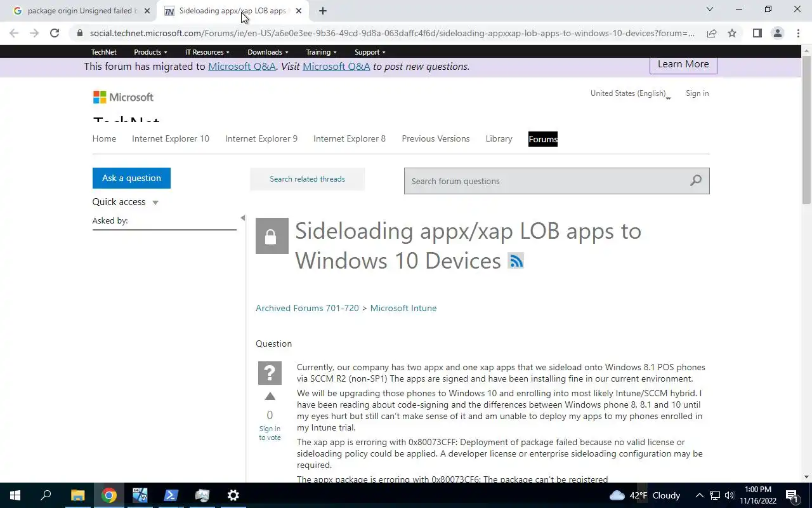
Task: Open the Internet Explorer 8 menu item
Action: point(350,138)
